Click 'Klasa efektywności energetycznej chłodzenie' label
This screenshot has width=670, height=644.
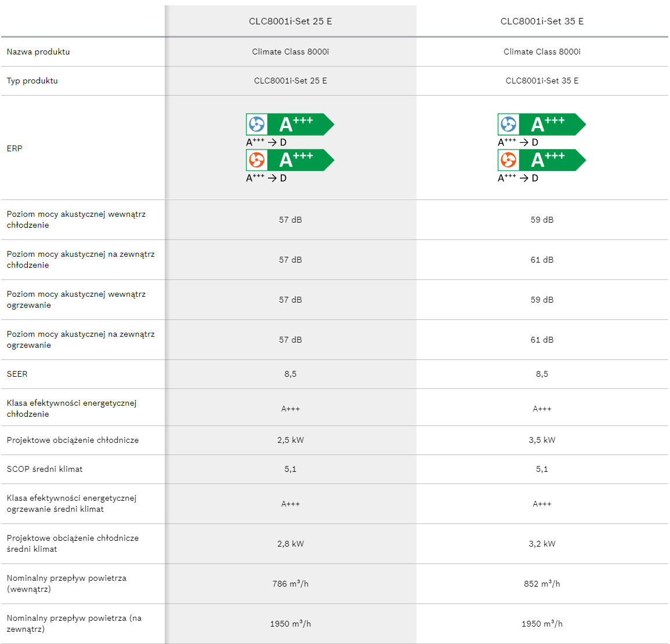pyautogui.click(x=72, y=408)
